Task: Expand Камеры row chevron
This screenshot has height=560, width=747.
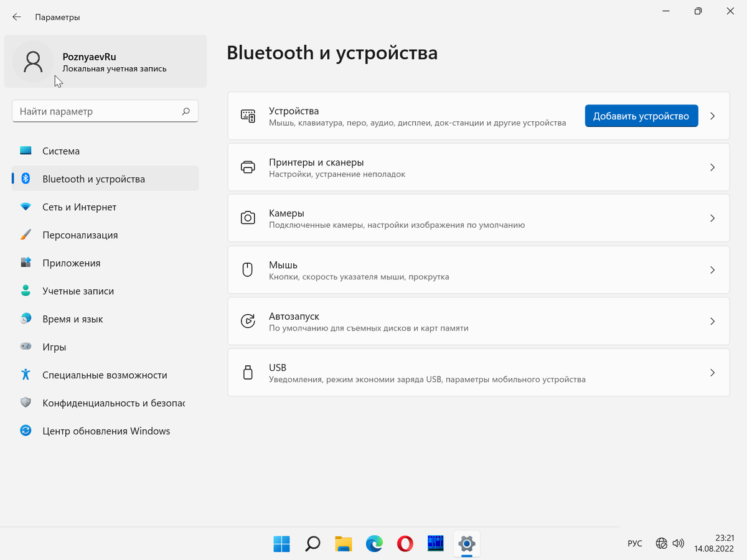Action: 713,218
